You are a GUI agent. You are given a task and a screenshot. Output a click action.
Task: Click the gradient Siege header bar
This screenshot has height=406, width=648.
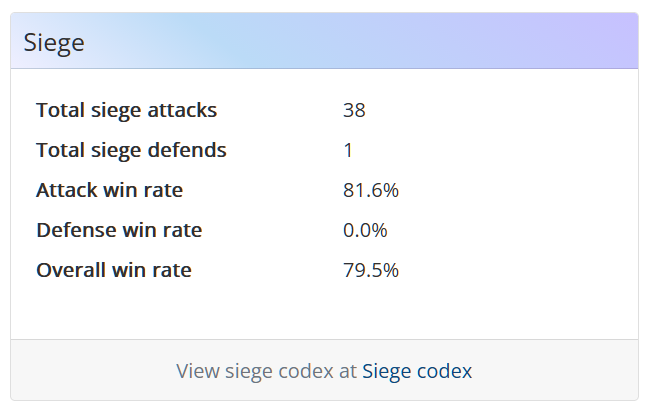(x=324, y=41)
